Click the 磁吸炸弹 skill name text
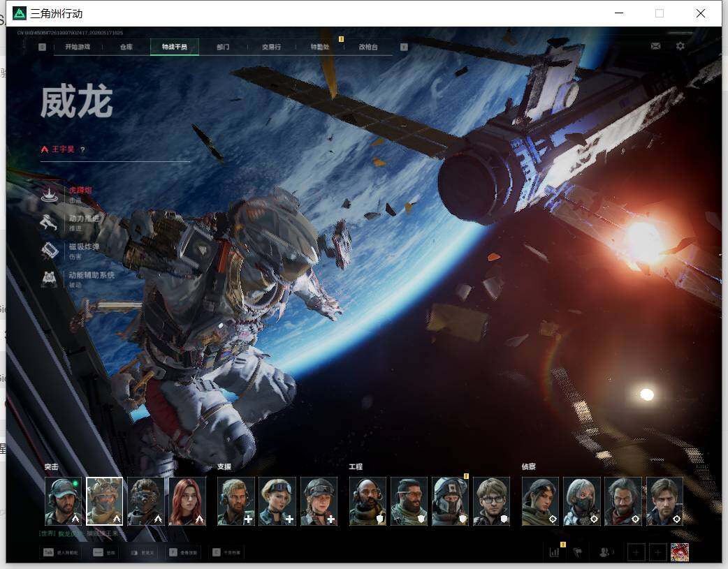Screen dimensions: 728x569 (84, 246)
